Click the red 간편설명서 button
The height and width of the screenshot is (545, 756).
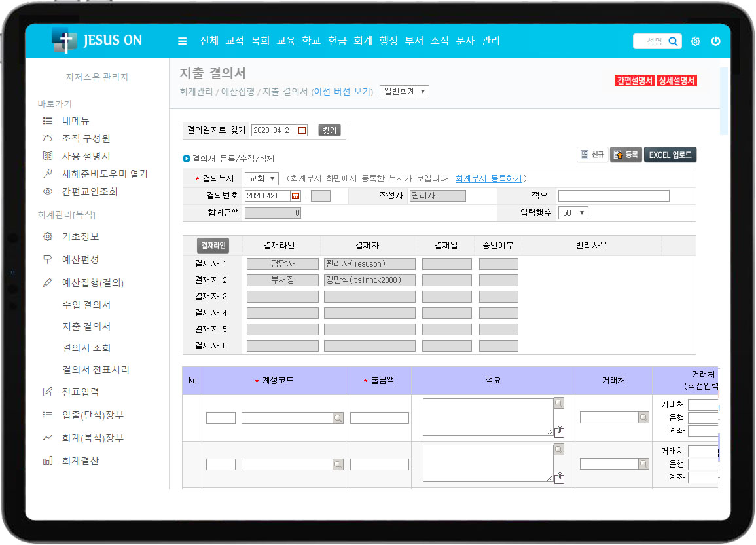(634, 81)
